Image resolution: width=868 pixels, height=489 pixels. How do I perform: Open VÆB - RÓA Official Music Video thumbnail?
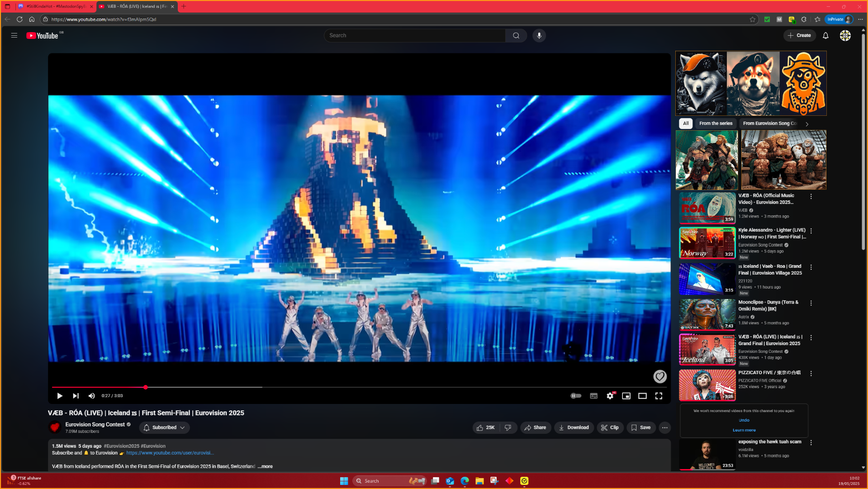[707, 208]
